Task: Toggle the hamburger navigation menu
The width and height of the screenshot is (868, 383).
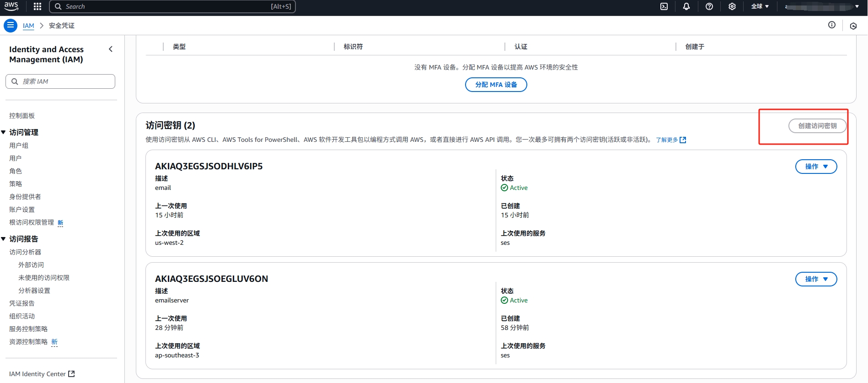Action: click(x=11, y=25)
